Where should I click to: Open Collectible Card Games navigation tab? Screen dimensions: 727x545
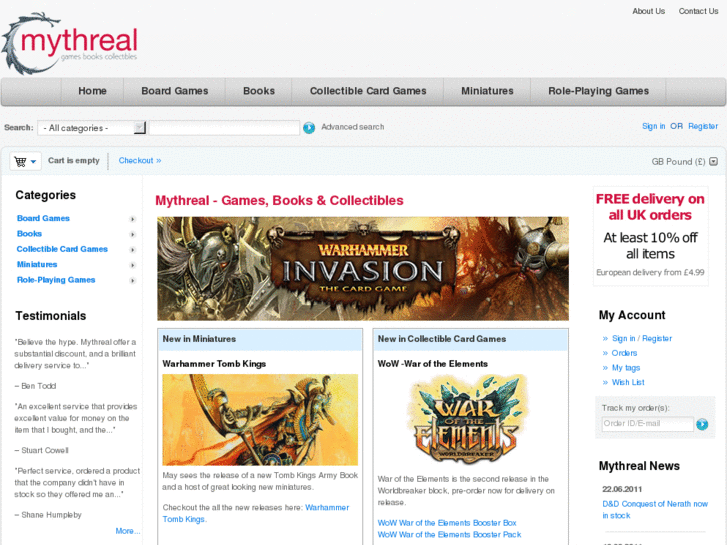tap(368, 91)
